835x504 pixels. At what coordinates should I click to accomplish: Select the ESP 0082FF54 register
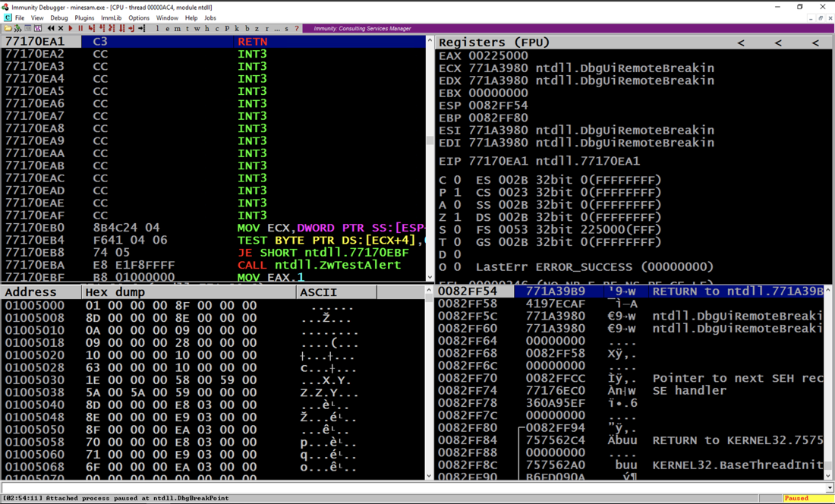(483, 106)
